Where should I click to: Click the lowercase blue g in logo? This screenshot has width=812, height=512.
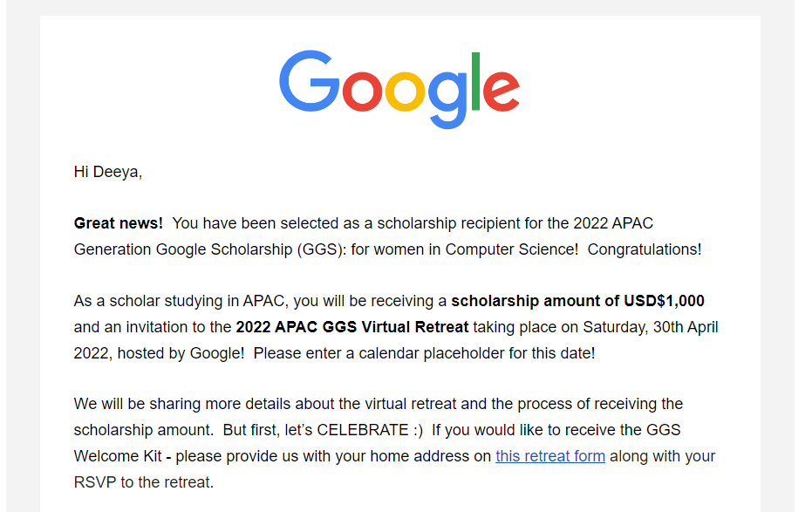tap(448, 99)
